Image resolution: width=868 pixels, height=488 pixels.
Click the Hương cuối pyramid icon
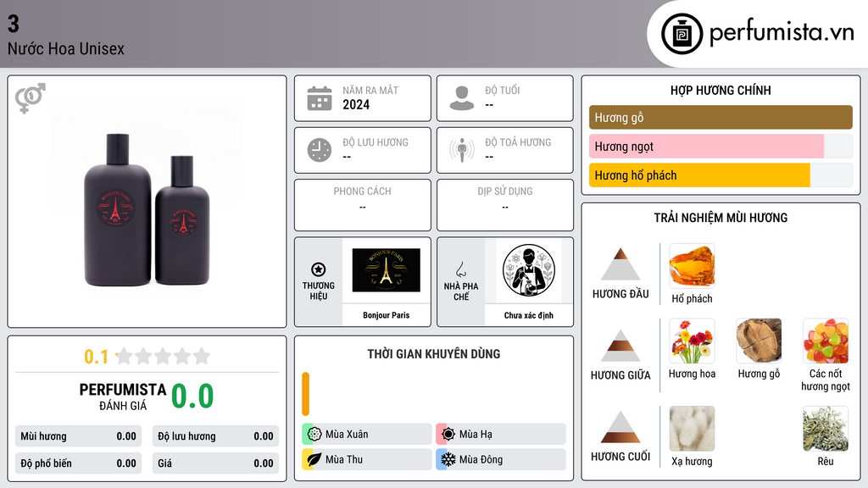pyautogui.click(x=620, y=427)
